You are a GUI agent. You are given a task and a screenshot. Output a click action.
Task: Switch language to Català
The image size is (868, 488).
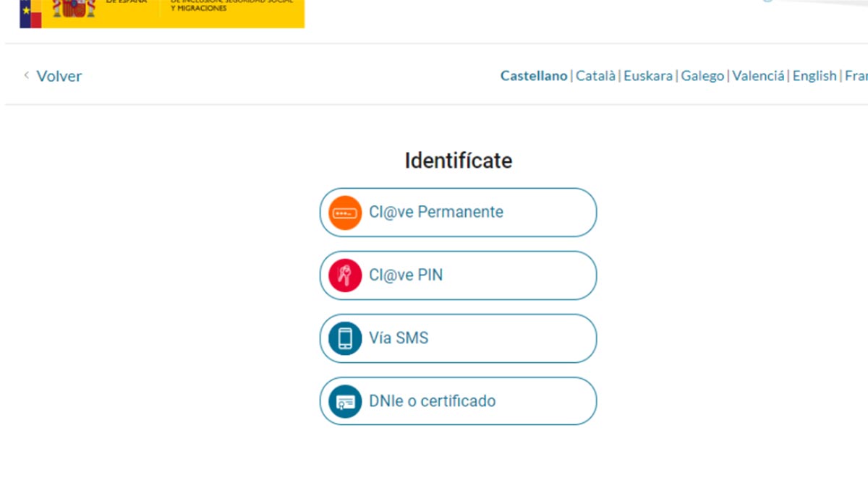pyautogui.click(x=595, y=76)
